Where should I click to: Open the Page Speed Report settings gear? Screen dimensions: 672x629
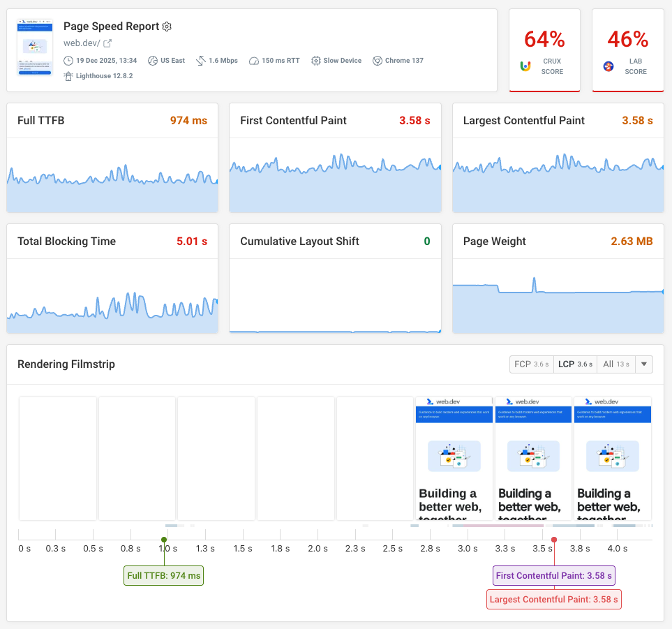pos(167,26)
